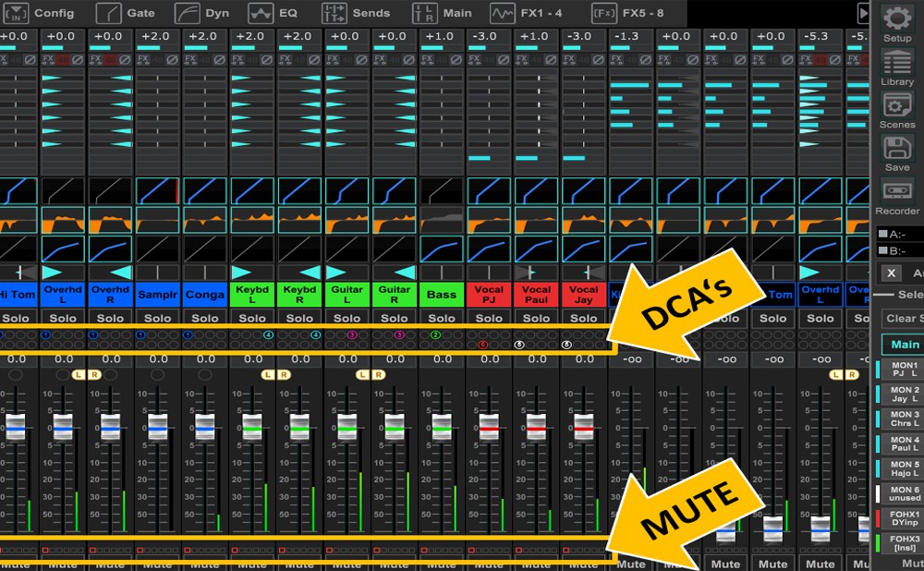Expand the top bar right arrow
924x571 pixels.
tap(863, 13)
